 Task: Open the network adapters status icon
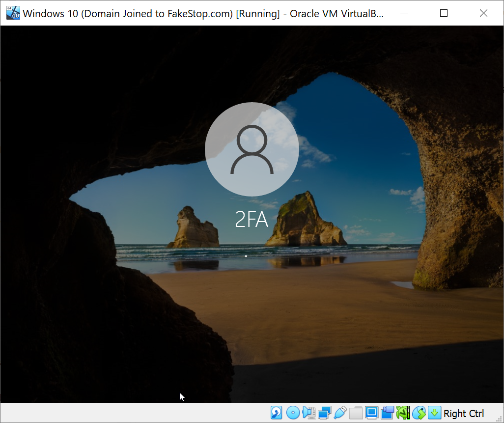click(x=324, y=413)
